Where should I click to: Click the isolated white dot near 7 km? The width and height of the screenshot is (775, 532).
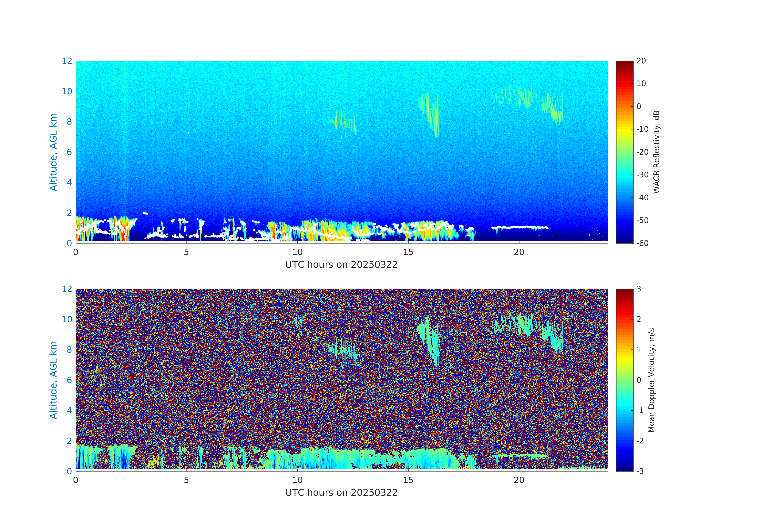coord(188,133)
